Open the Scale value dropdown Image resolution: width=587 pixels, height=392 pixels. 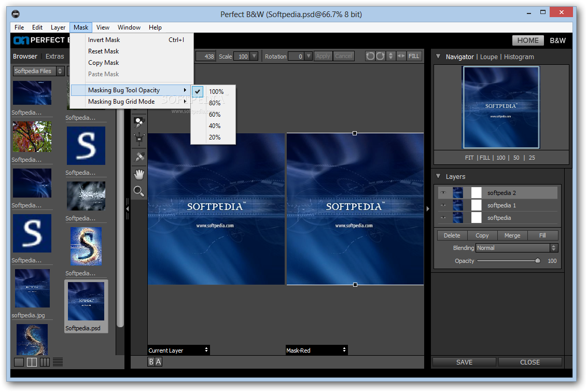254,56
